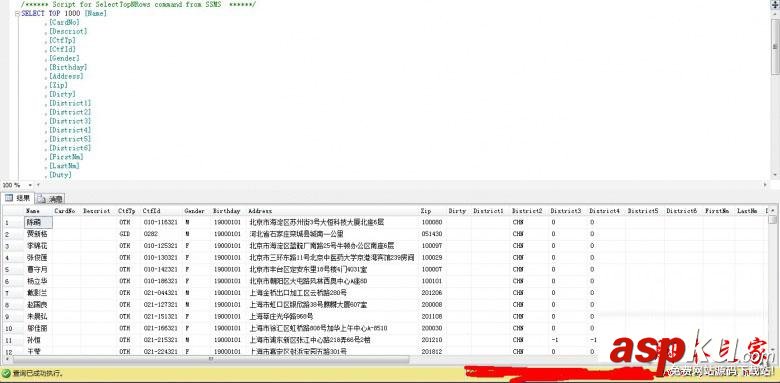Click [Zip] in the query editor
This screenshot has height=383, width=780.
[x=58, y=85]
